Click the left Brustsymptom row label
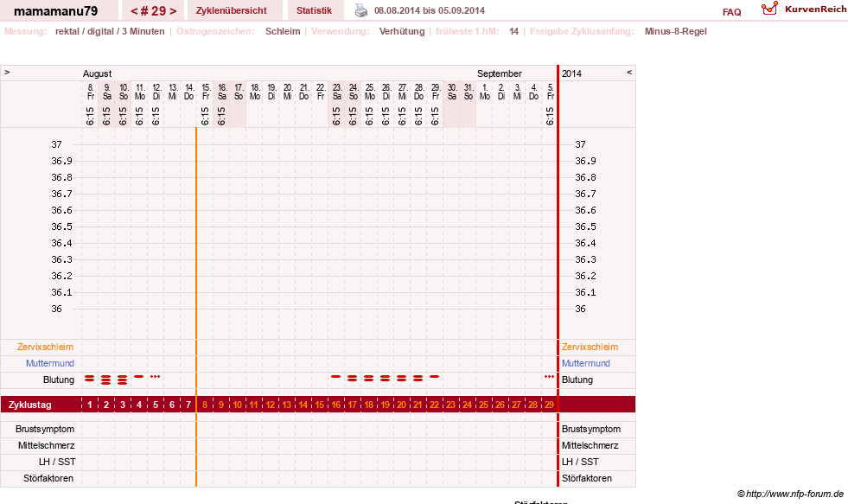The height and width of the screenshot is (504, 848). click(45, 429)
